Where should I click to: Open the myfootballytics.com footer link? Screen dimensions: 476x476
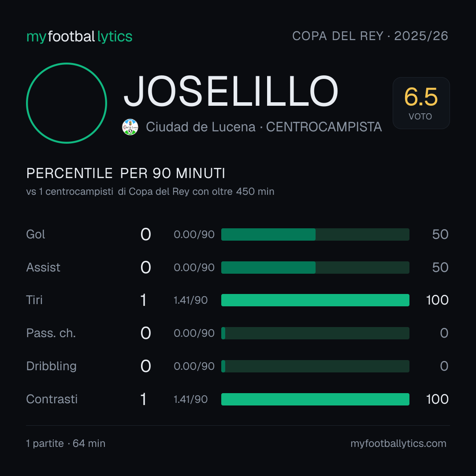coord(398,443)
